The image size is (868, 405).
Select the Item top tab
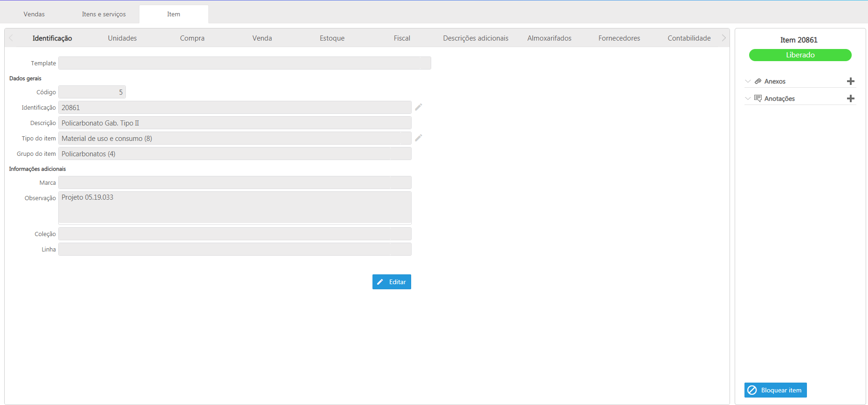tap(174, 14)
